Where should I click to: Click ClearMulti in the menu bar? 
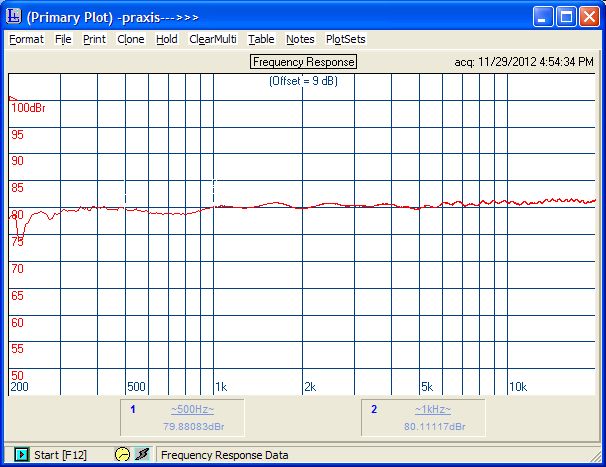[x=213, y=39]
